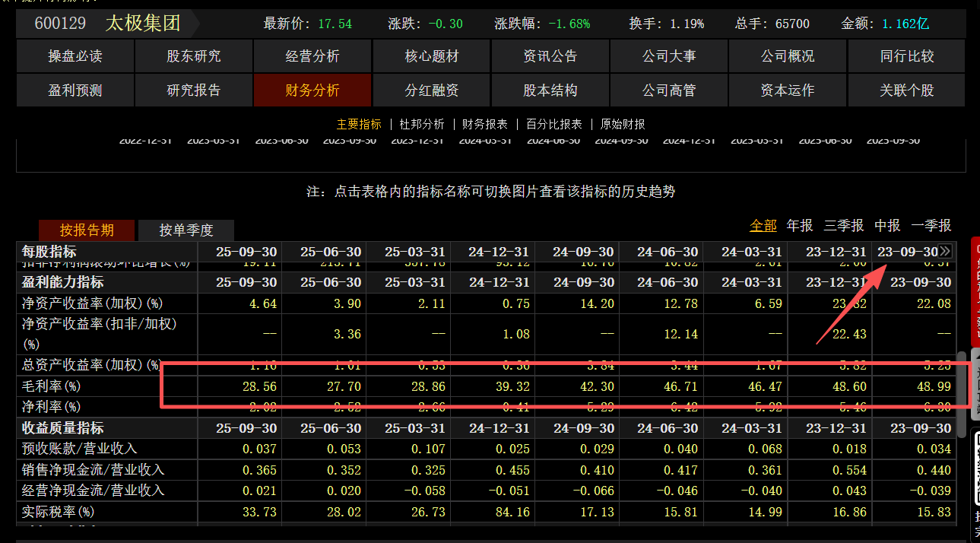Viewport: 980px width, 543px height.
Task: Open the 资本运作 tab
Action: point(788,90)
